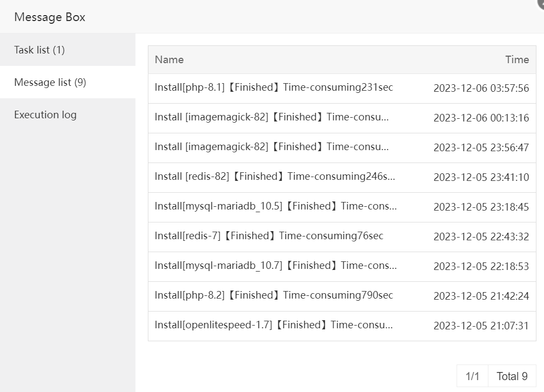Click the mysql-mariadb_10.7 install message

click(x=275, y=266)
